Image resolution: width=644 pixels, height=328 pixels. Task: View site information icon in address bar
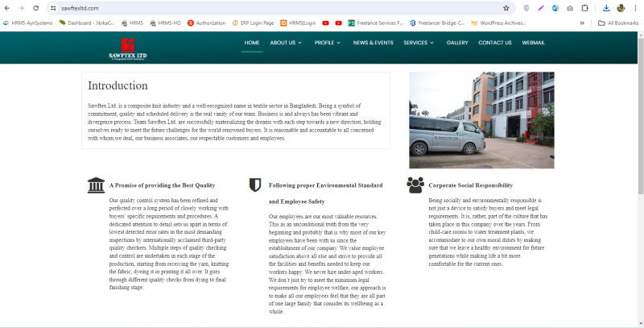coord(53,8)
